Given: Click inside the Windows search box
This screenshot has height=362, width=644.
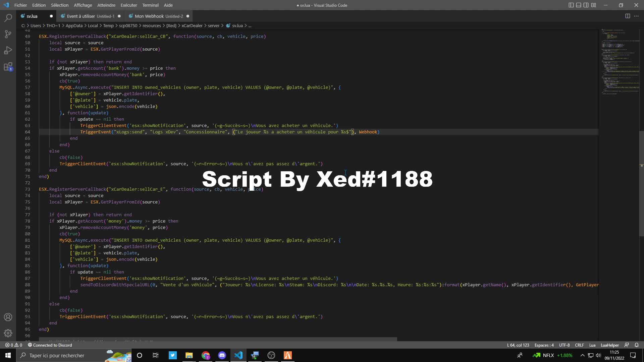Looking at the screenshot, I should tap(60, 355).
